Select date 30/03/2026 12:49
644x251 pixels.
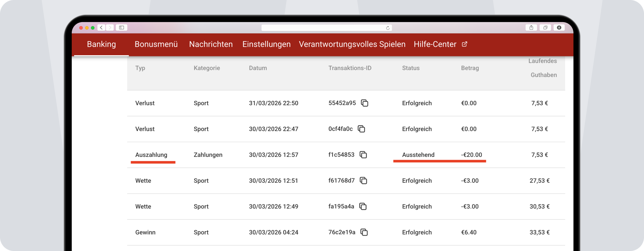[273, 207]
